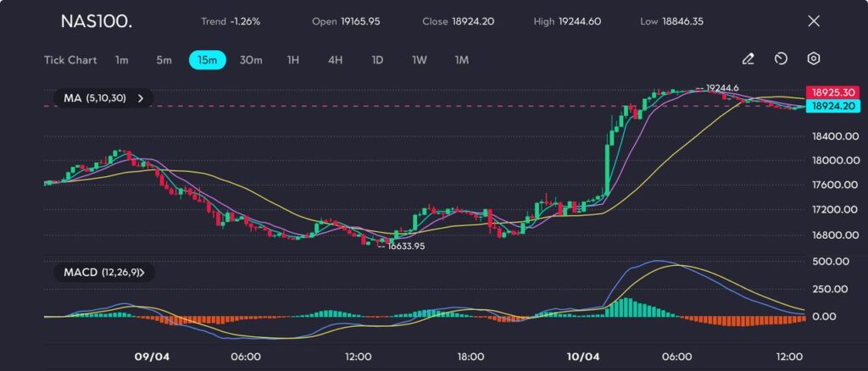Select the 1m timeframe
Image resolution: width=868 pixels, height=371 pixels.
122,60
